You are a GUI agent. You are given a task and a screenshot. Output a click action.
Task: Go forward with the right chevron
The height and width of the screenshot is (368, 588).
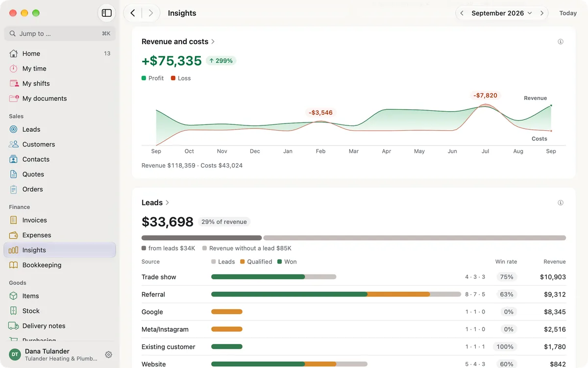click(x=150, y=13)
